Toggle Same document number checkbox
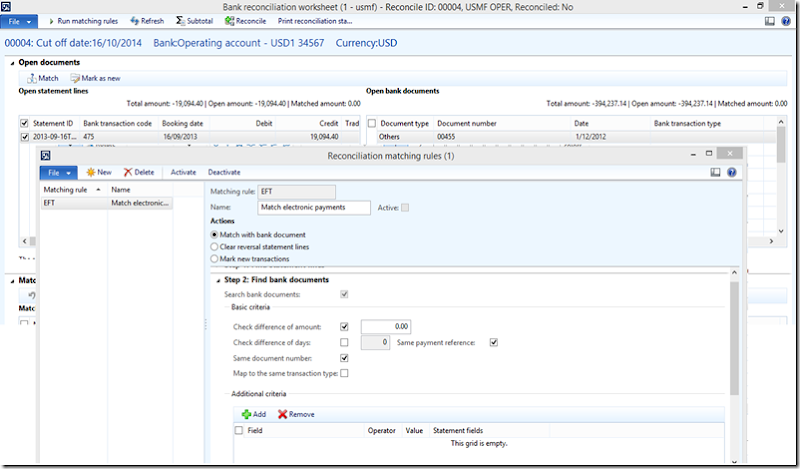 [344, 358]
